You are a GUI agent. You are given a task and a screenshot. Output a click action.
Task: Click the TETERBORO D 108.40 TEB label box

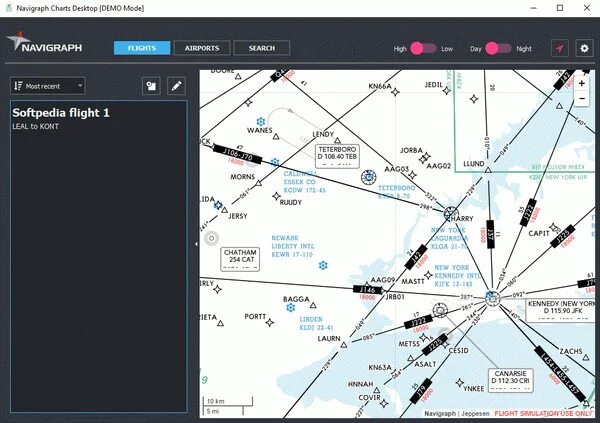pyautogui.click(x=337, y=156)
